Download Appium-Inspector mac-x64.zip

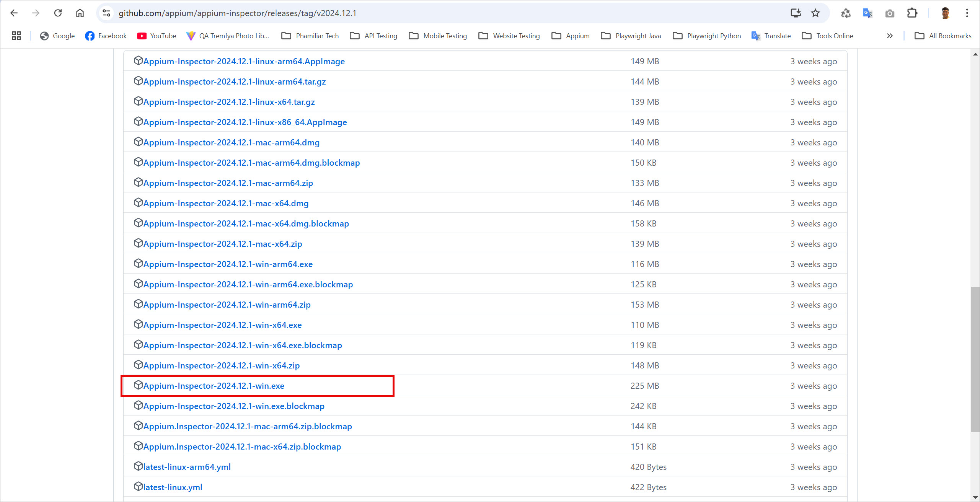223,244
